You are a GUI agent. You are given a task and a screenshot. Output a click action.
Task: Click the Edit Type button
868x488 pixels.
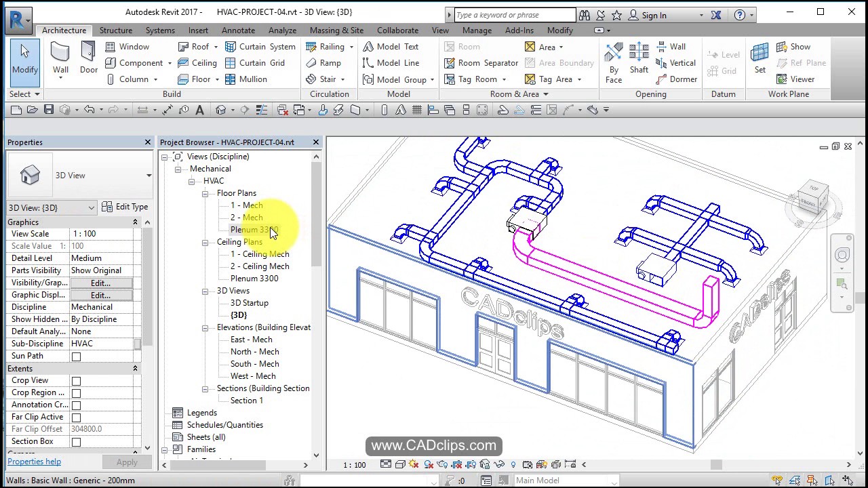(125, 207)
